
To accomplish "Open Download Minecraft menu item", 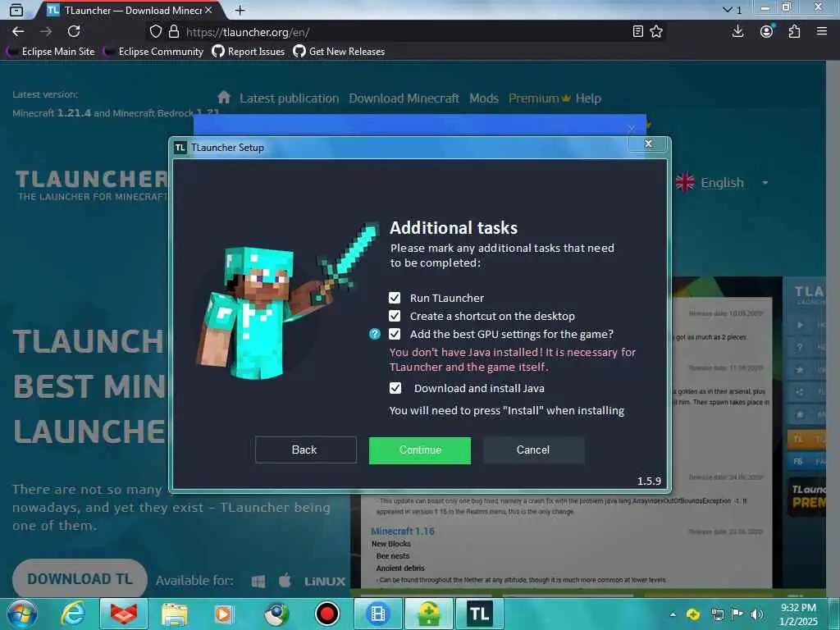I will click(x=404, y=98).
